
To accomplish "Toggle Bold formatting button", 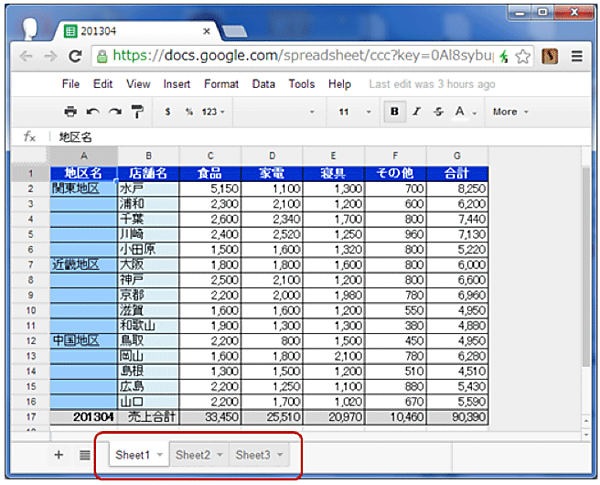I will (395, 112).
